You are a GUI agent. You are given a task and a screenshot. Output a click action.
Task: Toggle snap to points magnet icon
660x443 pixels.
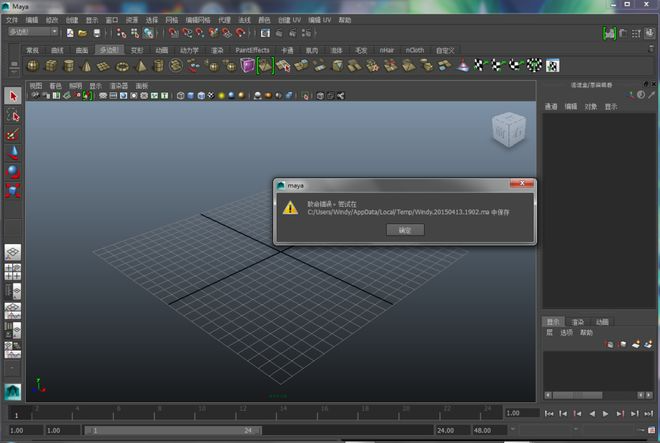pyautogui.click(x=200, y=33)
